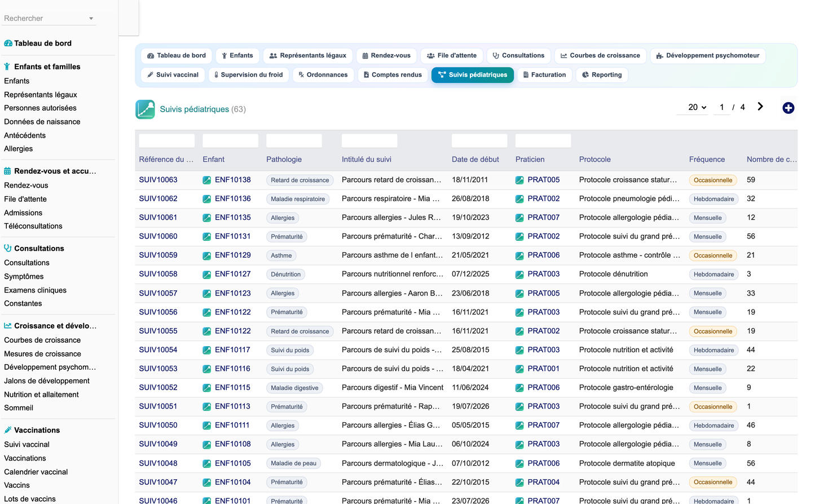This screenshot has height=504, width=815.
Task: Click Protocole dermatite atopique cell
Action: click(627, 463)
